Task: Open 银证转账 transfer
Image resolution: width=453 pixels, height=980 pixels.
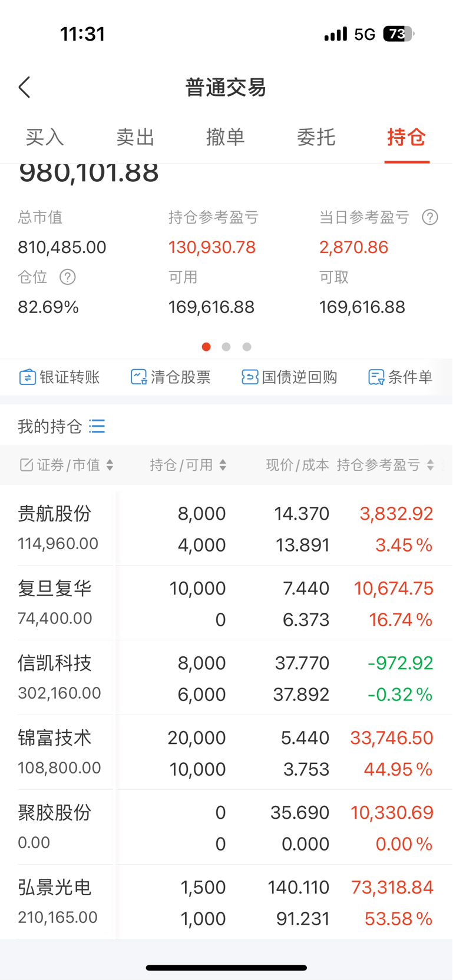Action: click(59, 377)
